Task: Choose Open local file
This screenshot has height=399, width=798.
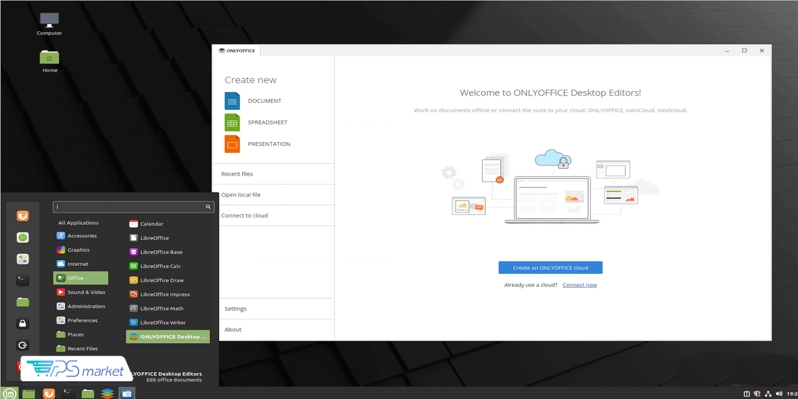Action: coord(273,195)
